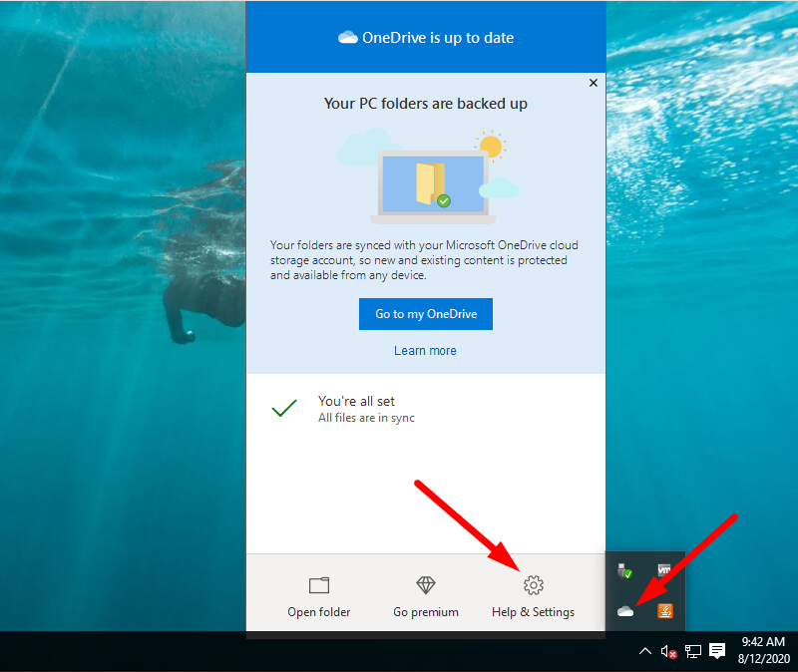This screenshot has height=672, width=798.
Task: Click the Safely Remove Hardware USB tray icon
Action: (625, 571)
